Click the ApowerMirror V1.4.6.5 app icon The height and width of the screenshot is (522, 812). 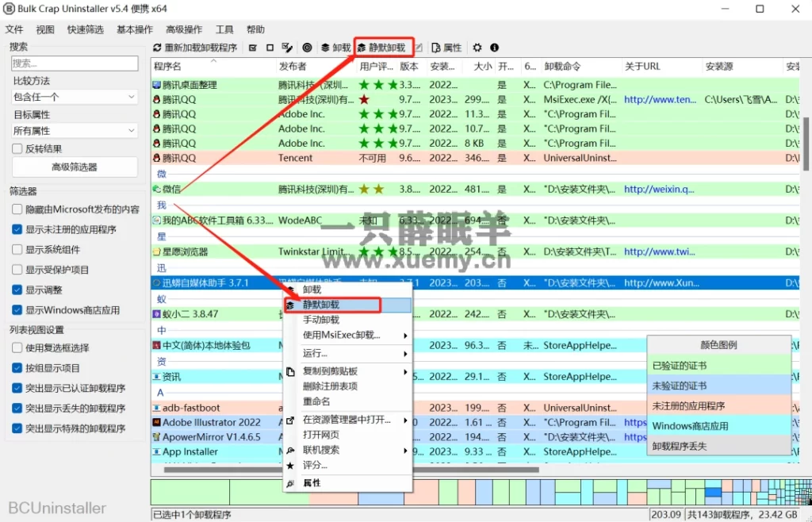156,437
